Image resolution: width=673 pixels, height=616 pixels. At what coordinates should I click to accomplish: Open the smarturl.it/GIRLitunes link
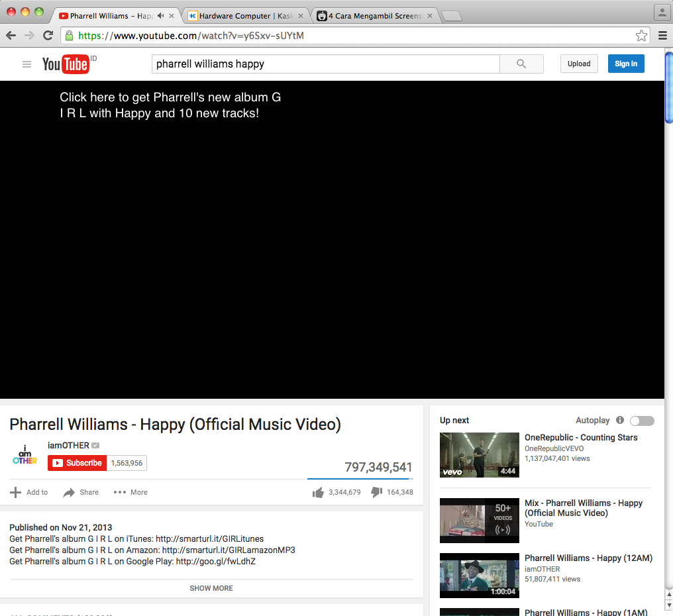(209, 539)
